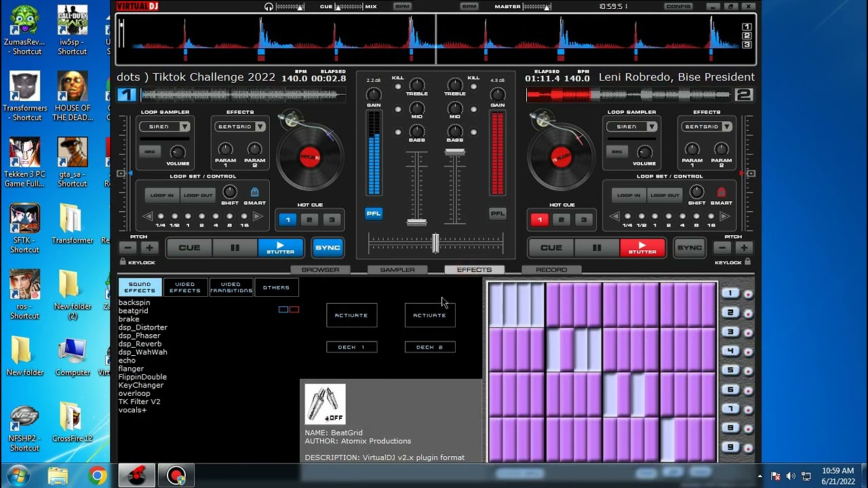Toggle left channel bass kill button
Viewport: 868px width, 488px height.
[x=398, y=133]
